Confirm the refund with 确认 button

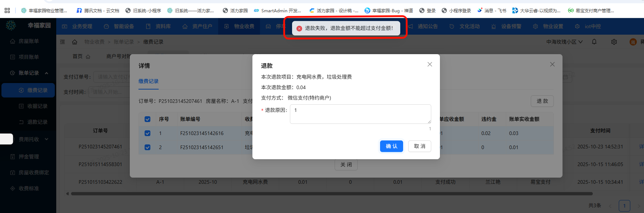(x=391, y=146)
